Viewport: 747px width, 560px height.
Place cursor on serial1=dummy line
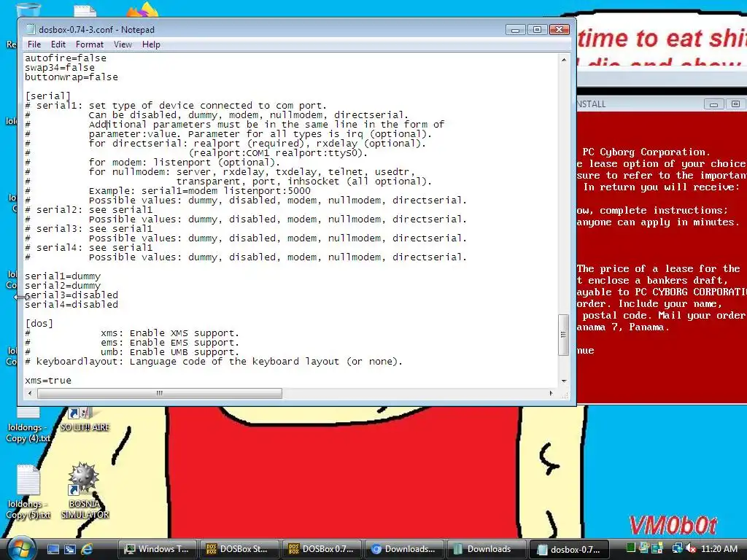tap(63, 276)
